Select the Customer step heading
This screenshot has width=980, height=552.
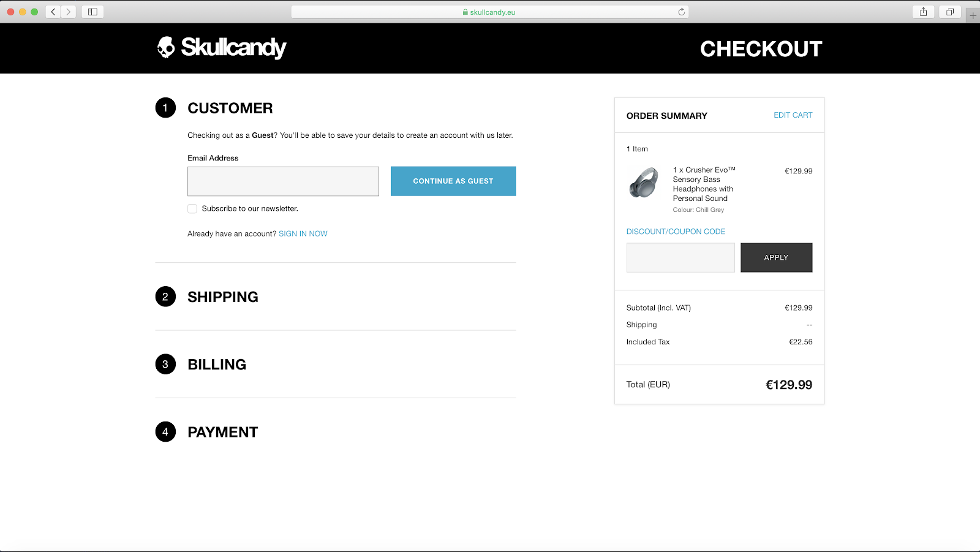click(230, 108)
